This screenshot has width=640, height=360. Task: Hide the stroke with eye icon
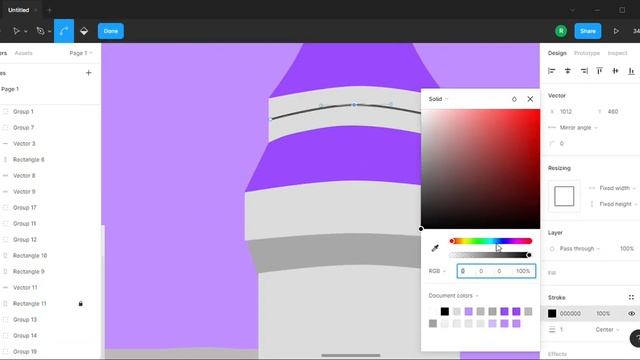pyautogui.click(x=631, y=313)
